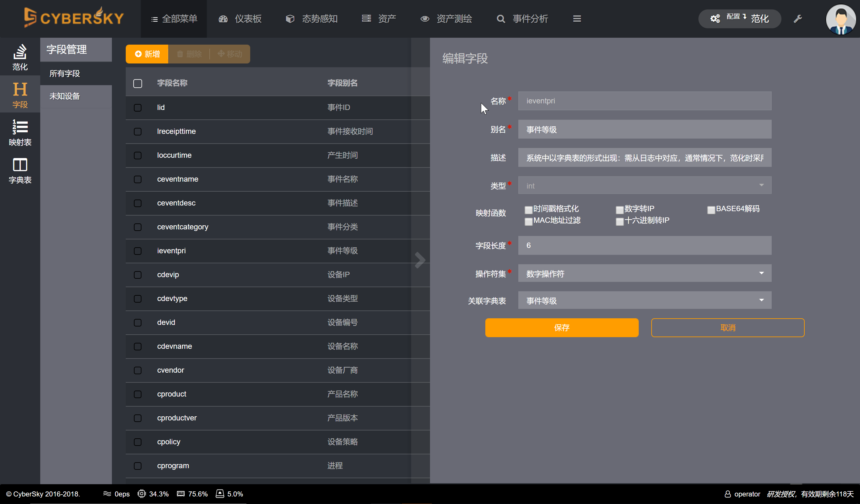The height and width of the screenshot is (504, 860).
Task: Click the 配置 gear icon
Action: click(715, 19)
